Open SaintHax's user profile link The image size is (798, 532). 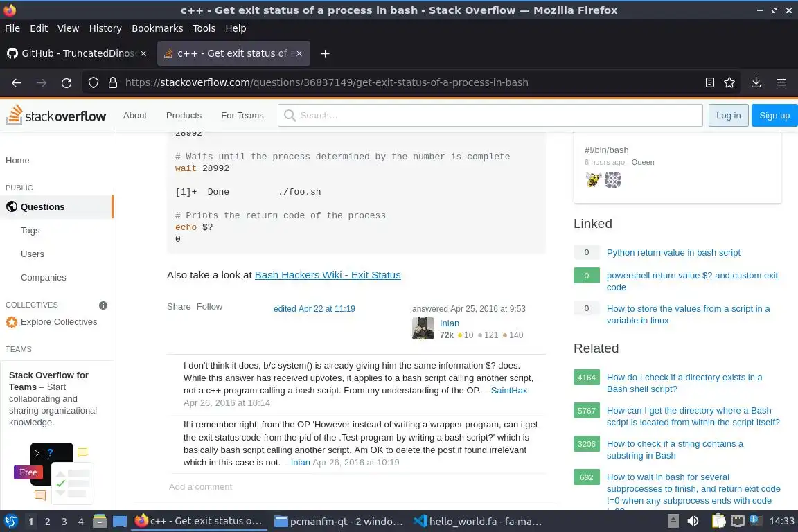[509, 391]
